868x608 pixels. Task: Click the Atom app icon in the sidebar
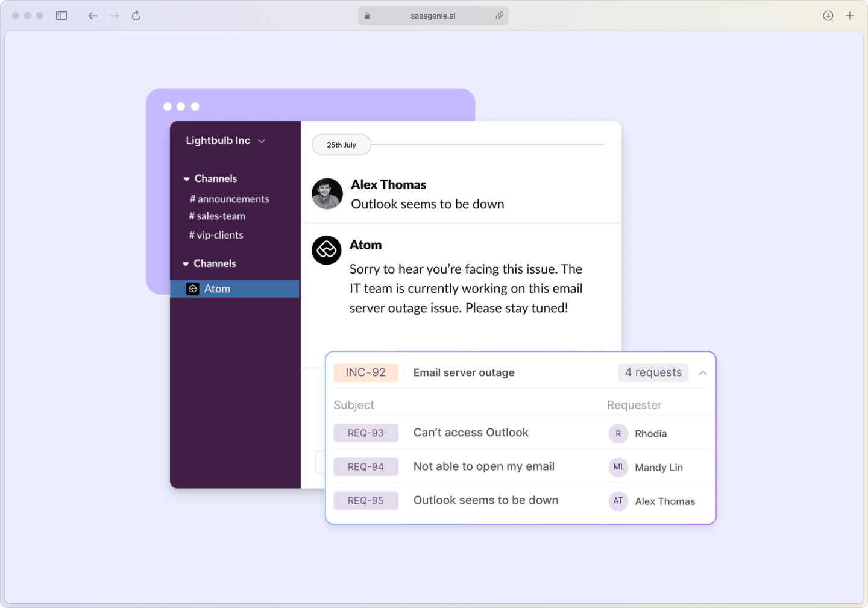coord(193,289)
